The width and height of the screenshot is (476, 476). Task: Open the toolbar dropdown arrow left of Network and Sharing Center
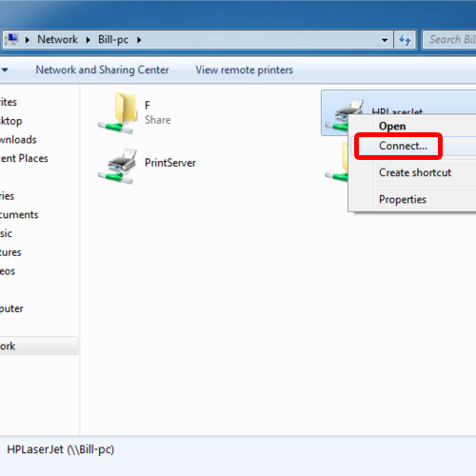(x=5, y=69)
